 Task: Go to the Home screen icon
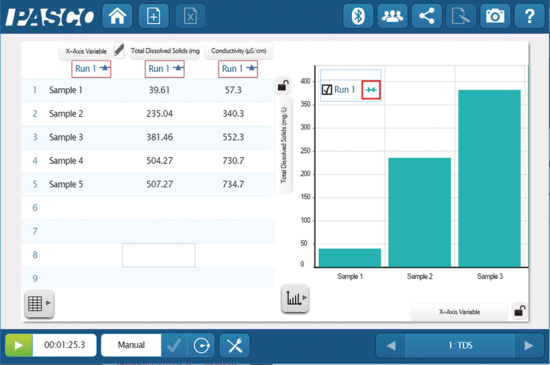[x=117, y=16]
